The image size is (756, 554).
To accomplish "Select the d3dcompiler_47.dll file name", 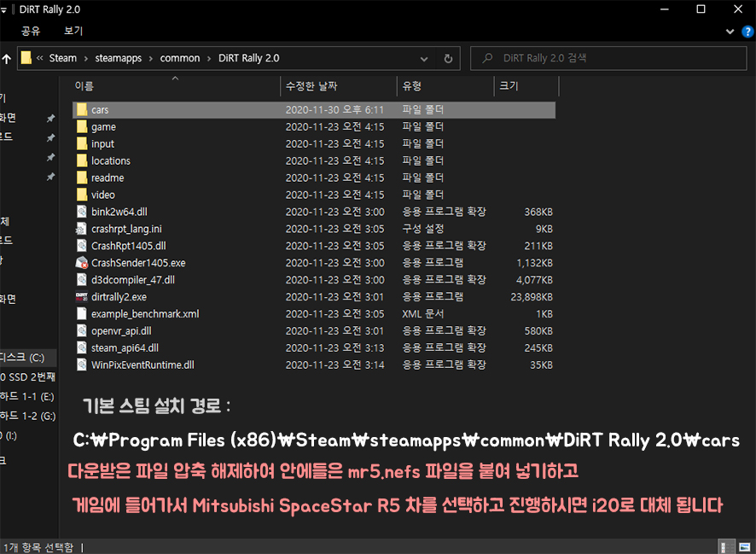I will [133, 280].
